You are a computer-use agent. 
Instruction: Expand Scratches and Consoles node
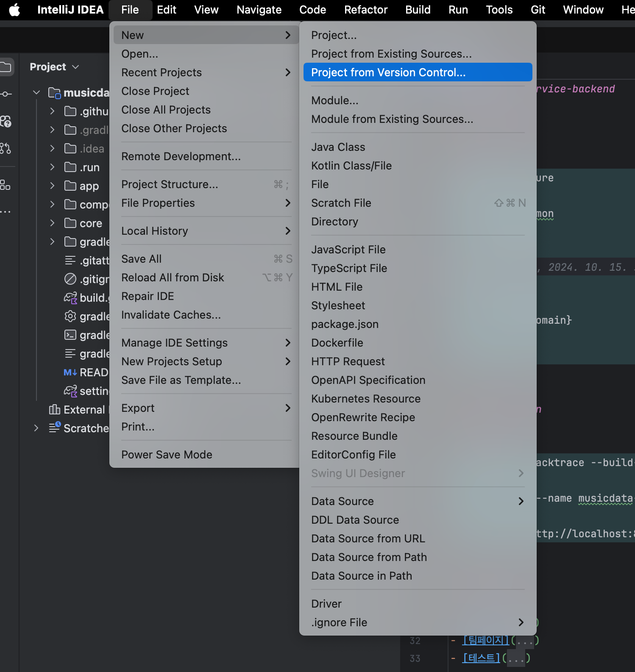coord(36,428)
